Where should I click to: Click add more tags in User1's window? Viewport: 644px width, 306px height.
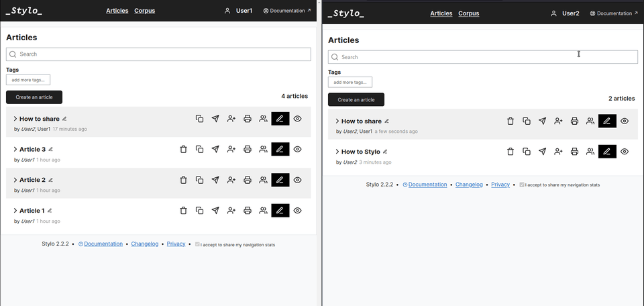point(28,80)
